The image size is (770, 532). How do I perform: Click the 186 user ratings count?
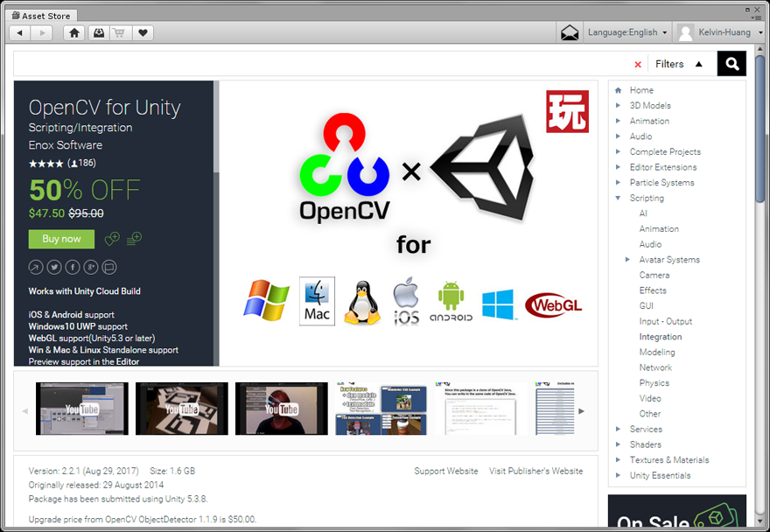pyautogui.click(x=81, y=163)
